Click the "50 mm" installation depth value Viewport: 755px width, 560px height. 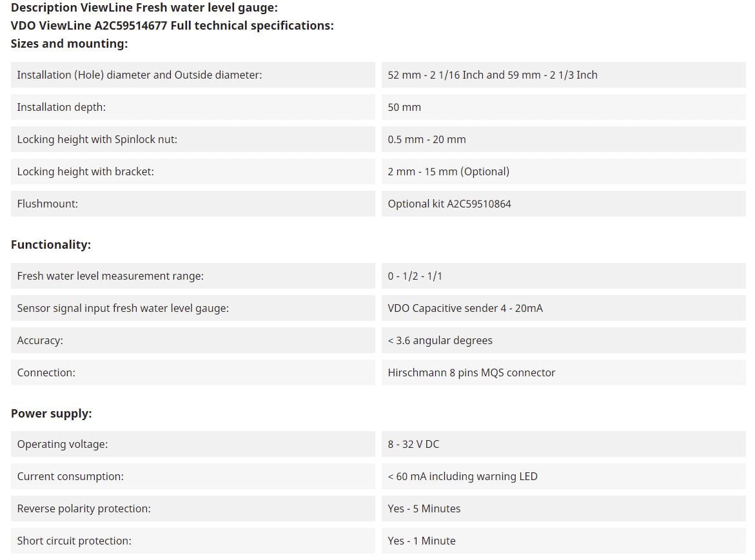tap(404, 107)
